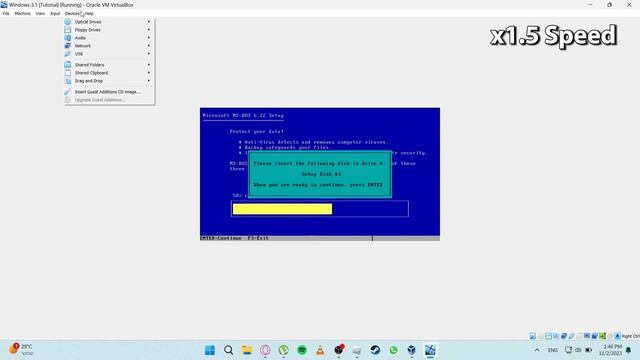Click the audio status bar indicator

pyautogui.click(x=556, y=336)
